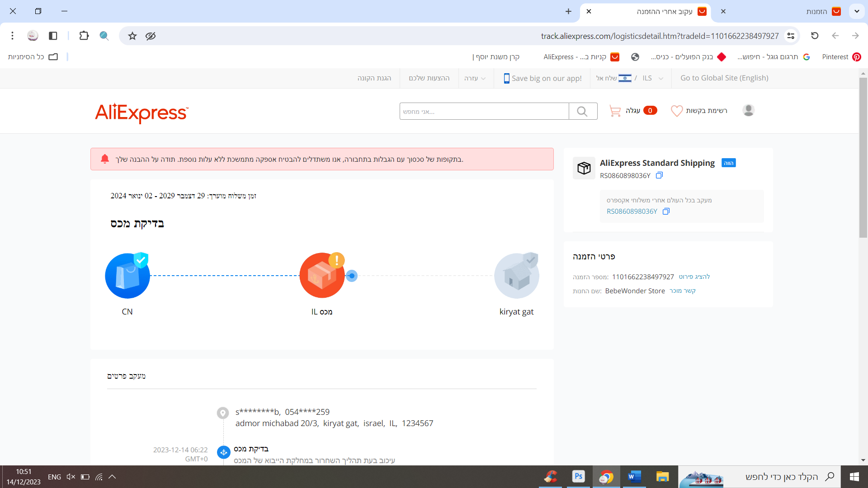The width and height of the screenshot is (868, 488).
Task: Click the search magnifier button
Action: pos(582,111)
